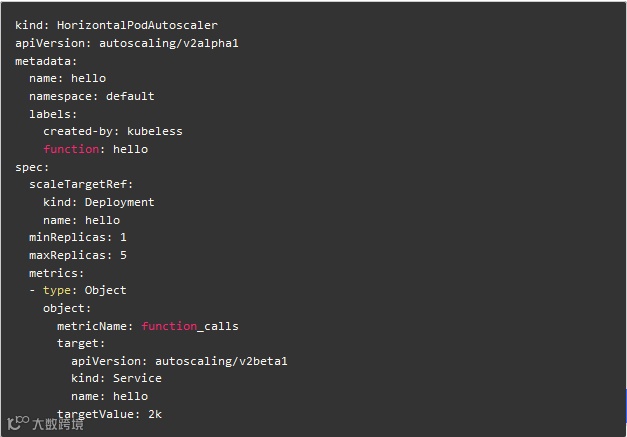Click the HorizontalPodAutoscaler kind value
627x437 pixels.
click(137, 25)
